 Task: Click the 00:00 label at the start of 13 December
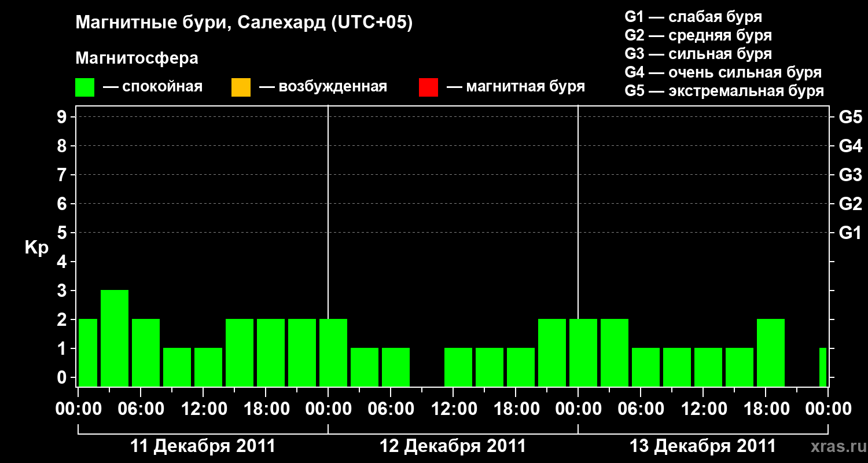click(x=578, y=409)
